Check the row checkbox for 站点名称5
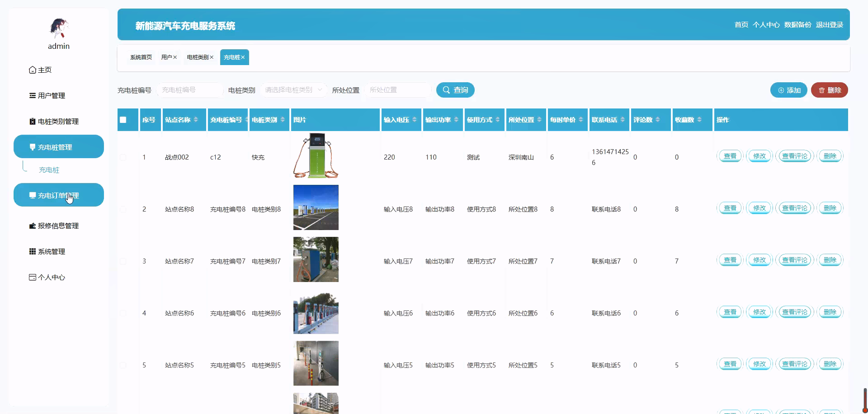868x414 pixels. coord(123,365)
